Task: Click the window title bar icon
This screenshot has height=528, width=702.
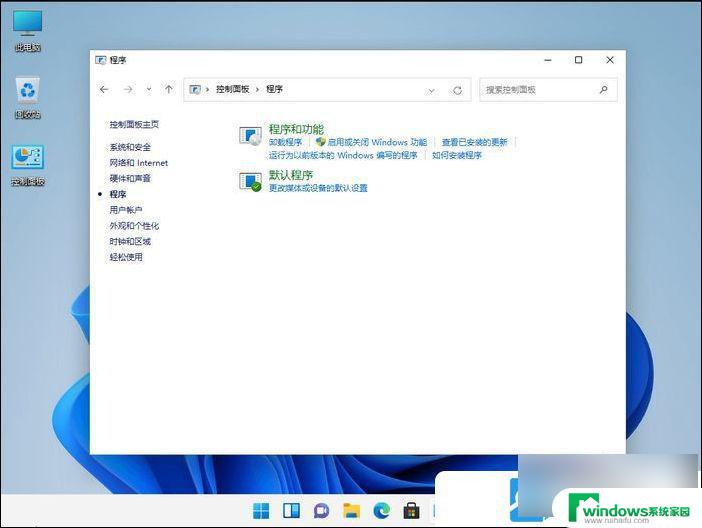Action: click(x=101, y=60)
